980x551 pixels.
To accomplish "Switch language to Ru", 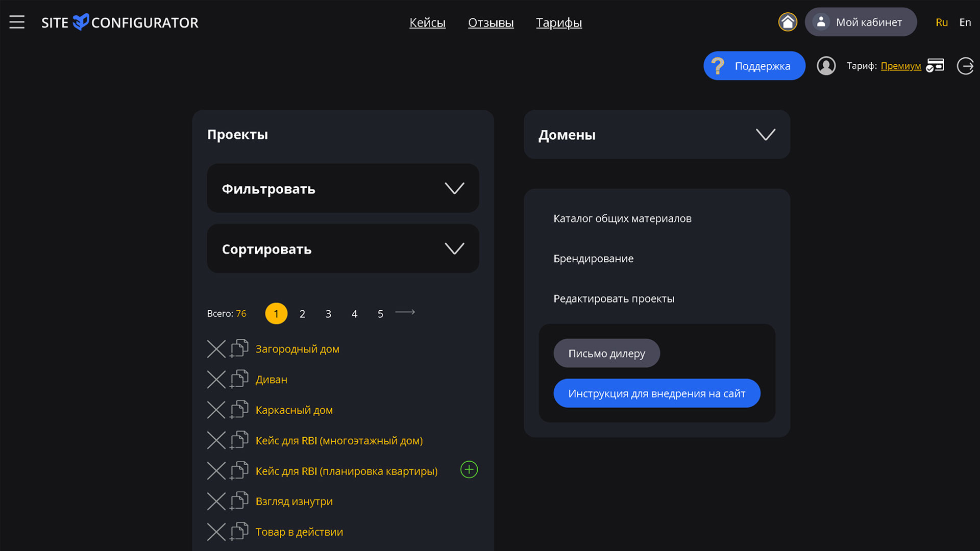I will [x=941, y=22].
